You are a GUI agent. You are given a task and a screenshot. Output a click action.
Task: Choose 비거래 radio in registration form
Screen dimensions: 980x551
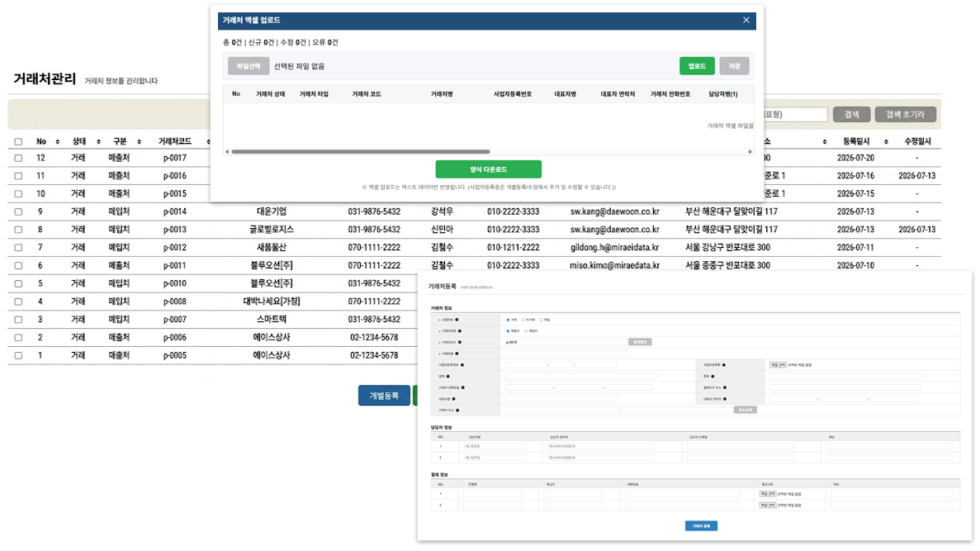point(523,320)
